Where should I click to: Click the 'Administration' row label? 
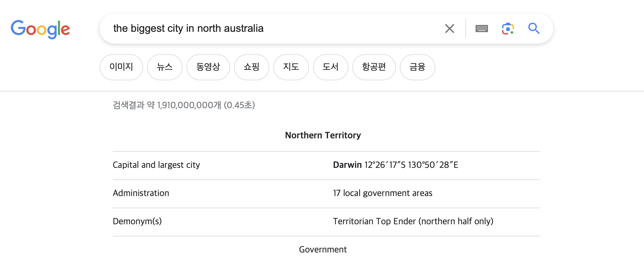point(141,193)
